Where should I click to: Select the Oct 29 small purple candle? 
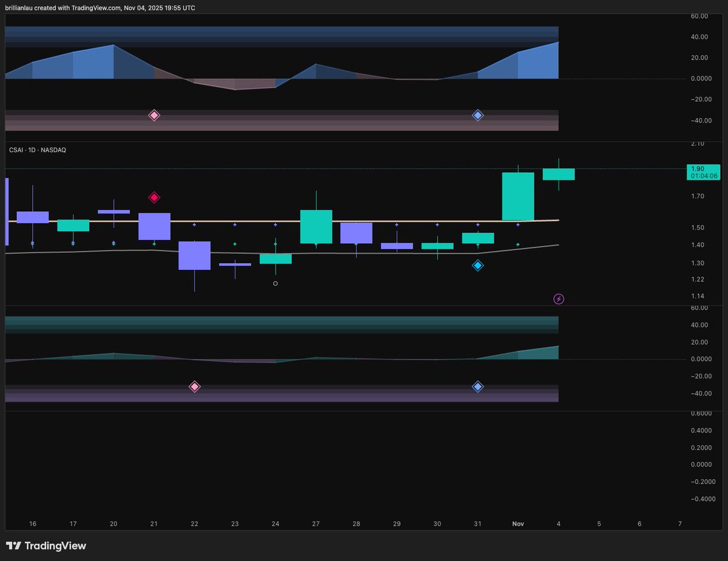[x=397, y=246]
